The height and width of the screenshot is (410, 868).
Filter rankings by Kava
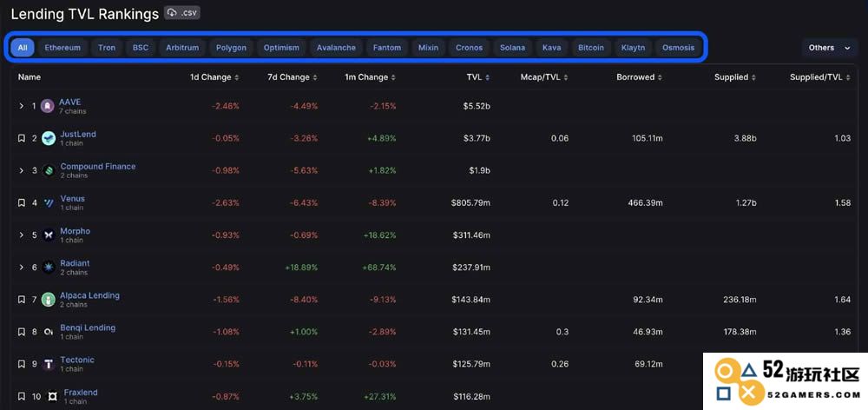click(x=551, y=48)
